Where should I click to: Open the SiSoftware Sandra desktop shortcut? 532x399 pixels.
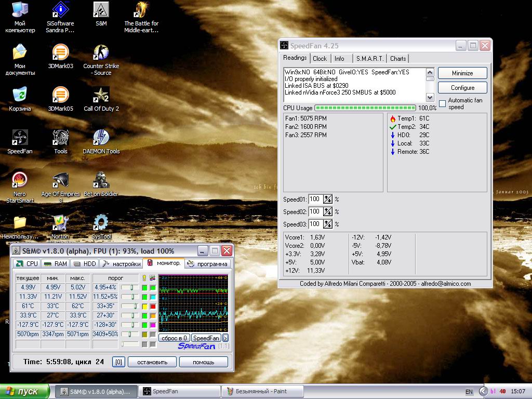click(60, 17)
